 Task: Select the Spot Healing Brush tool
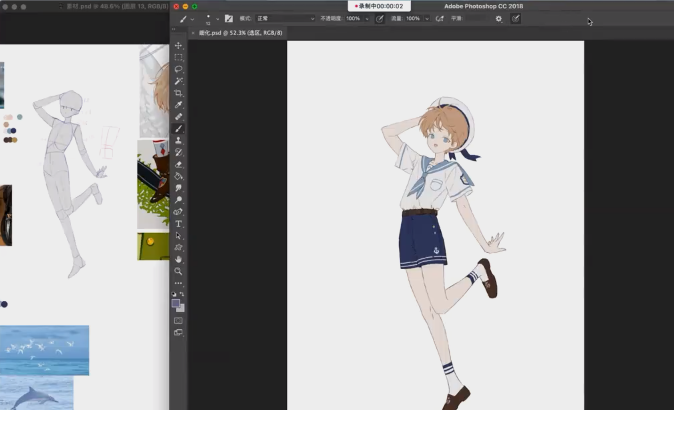(x=178, y=117)
